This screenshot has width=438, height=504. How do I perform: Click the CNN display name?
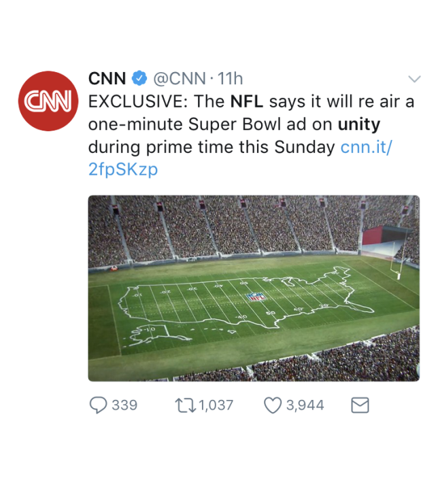tap(107, 78)
